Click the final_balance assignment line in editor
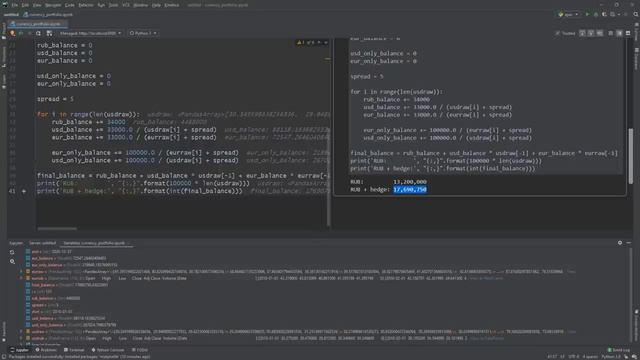The height and width of the screenshot is (360, 640). pos(183,176)
